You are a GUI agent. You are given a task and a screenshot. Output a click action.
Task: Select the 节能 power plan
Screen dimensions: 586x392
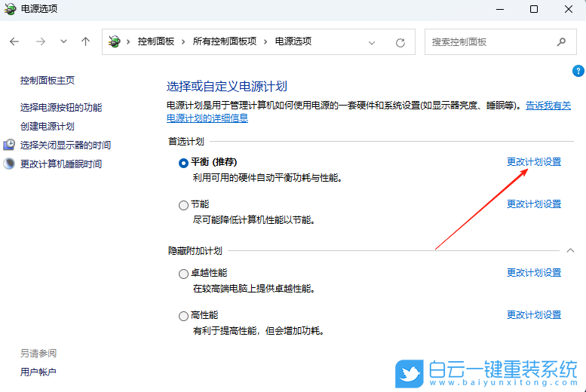[183, 205]
